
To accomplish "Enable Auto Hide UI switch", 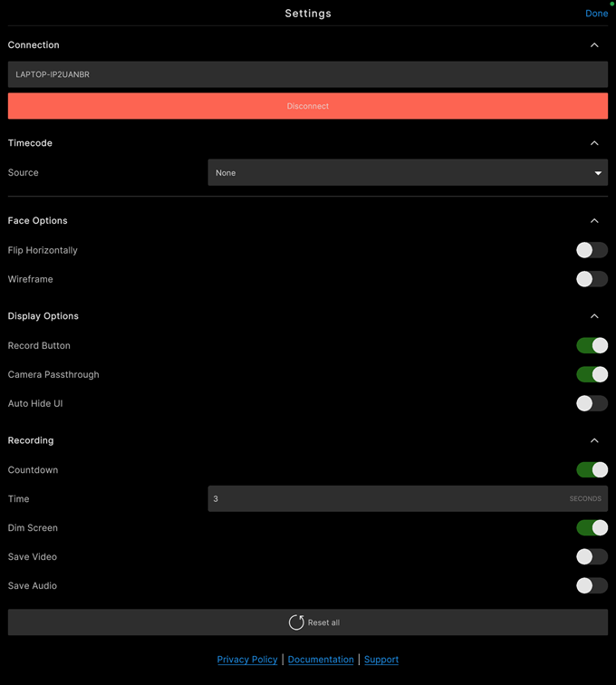I will pos(592,403).
